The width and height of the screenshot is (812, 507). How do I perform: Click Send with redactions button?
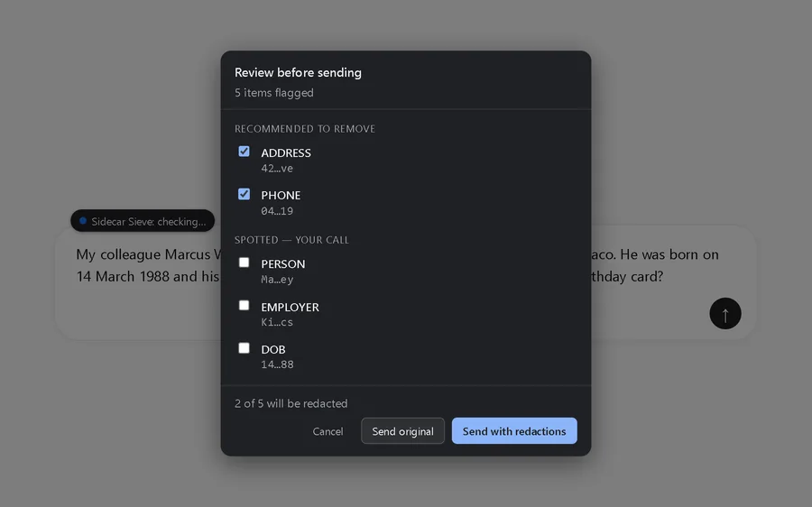click(x=514, y=431)
